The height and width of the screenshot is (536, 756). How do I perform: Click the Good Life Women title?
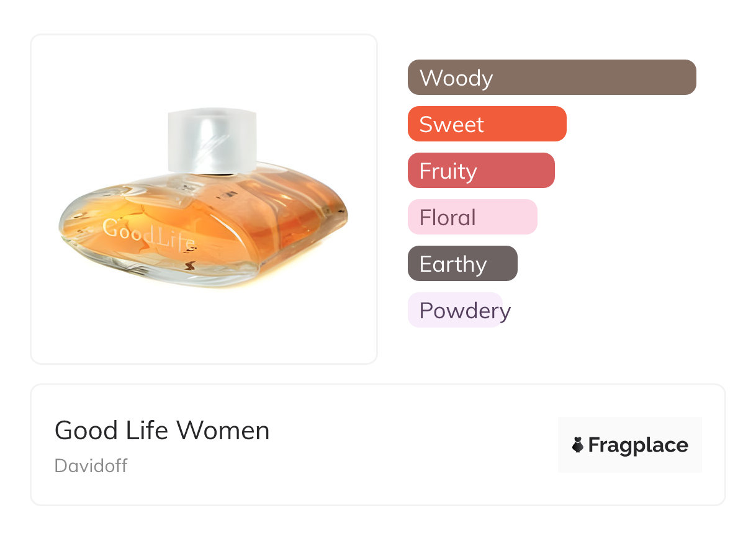pos(162,431)
